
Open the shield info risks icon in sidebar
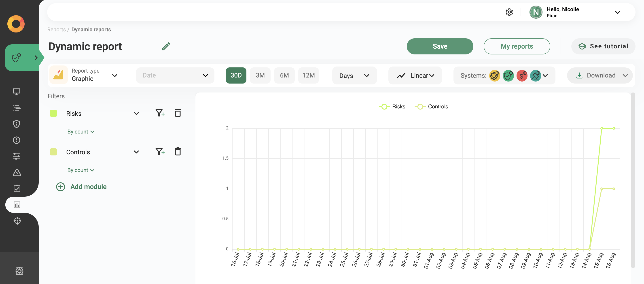(17, 124)
